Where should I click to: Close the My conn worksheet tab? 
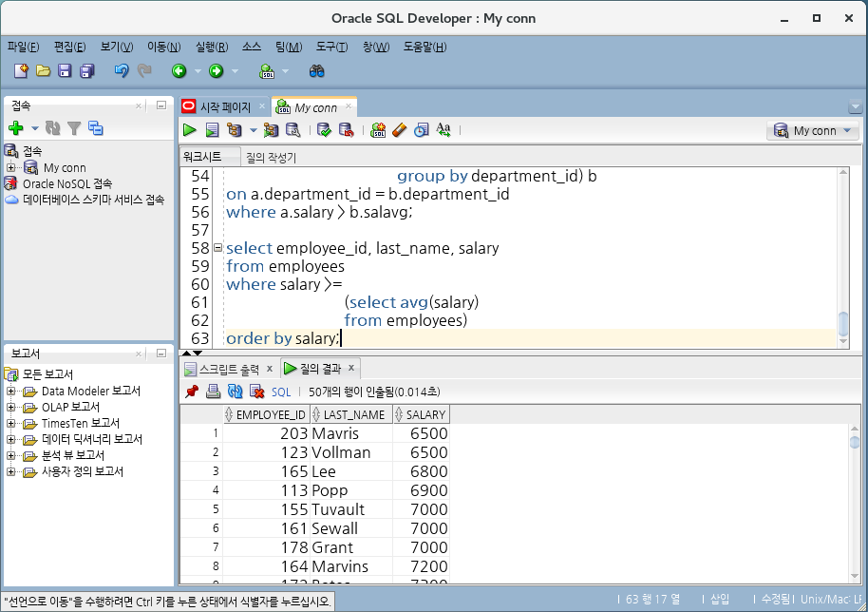[x=349, y=105]
